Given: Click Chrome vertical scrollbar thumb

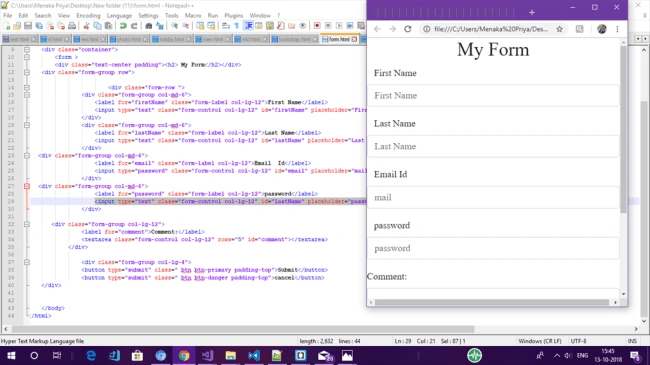Looking at the screenshot, I should pos(623,129).
